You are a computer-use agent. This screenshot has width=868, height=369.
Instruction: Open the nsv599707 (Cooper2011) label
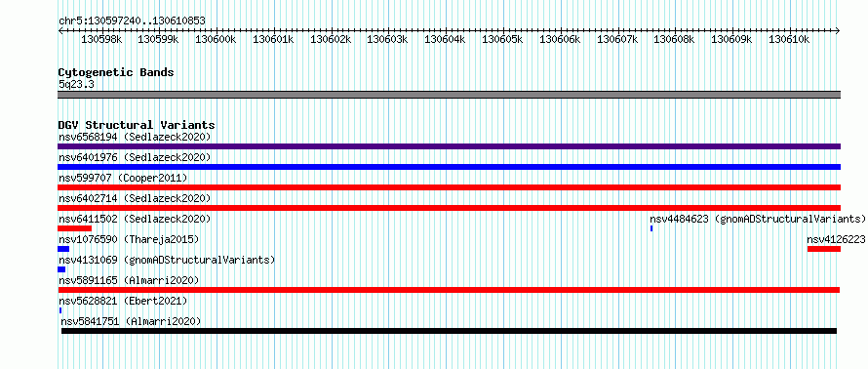point(123,178)
